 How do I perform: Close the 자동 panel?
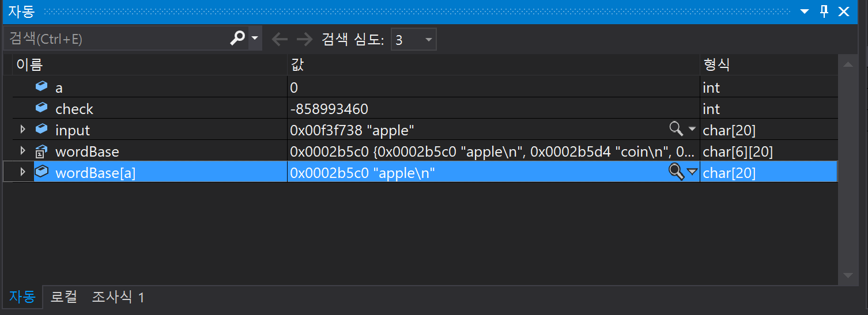click(x=844, y=11)
